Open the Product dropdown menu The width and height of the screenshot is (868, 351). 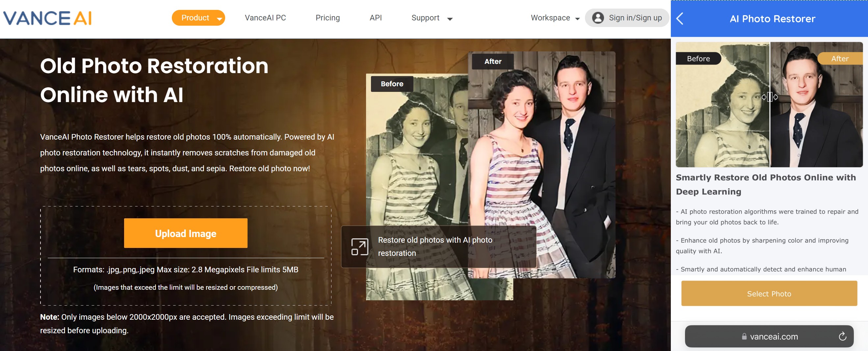point(198,18)
